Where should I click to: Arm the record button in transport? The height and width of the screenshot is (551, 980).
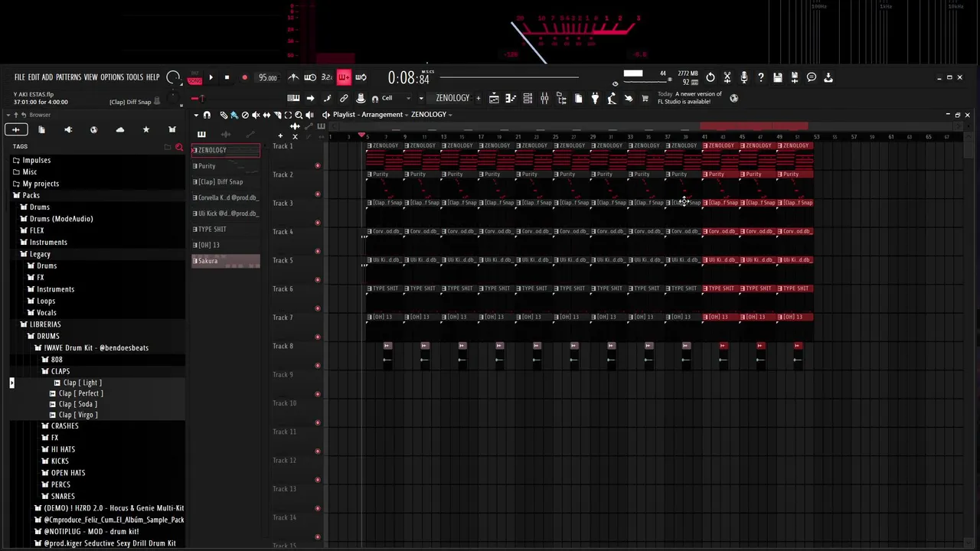244,77
